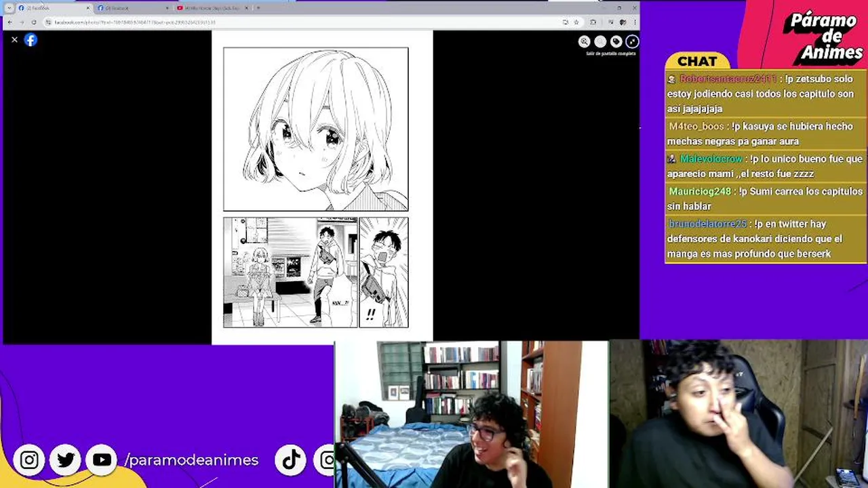Screen dimensions: 868x488
Task: Click the Instagram icon in overlay
Action: (29, 460)
